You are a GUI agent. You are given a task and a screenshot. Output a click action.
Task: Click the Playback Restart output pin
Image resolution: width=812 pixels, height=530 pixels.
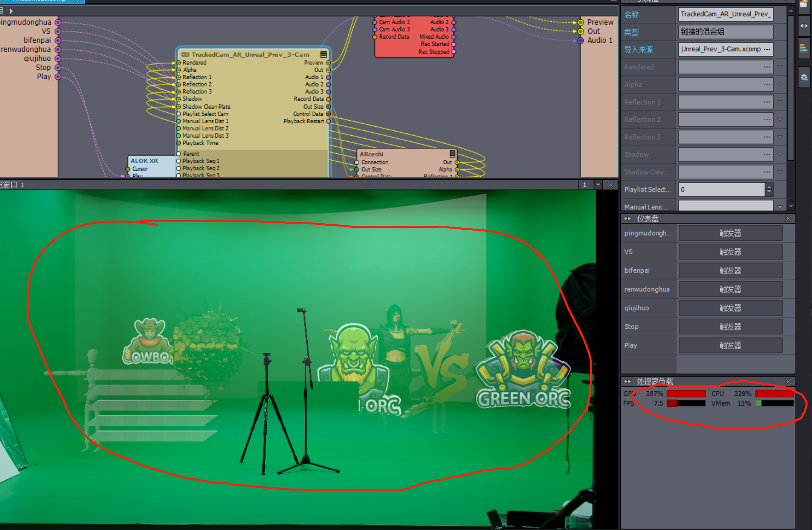click(328, 121)
